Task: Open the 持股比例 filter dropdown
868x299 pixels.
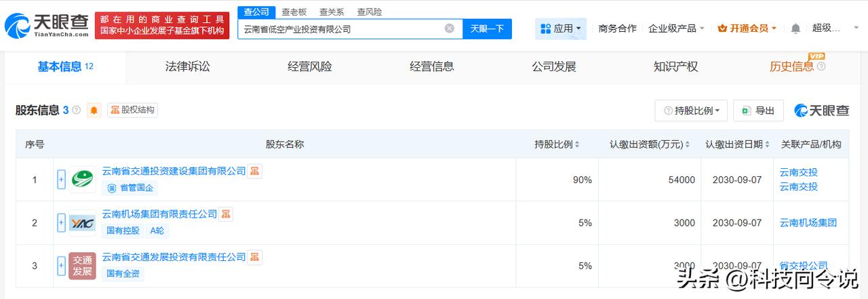Action: [x=691, y=111]
